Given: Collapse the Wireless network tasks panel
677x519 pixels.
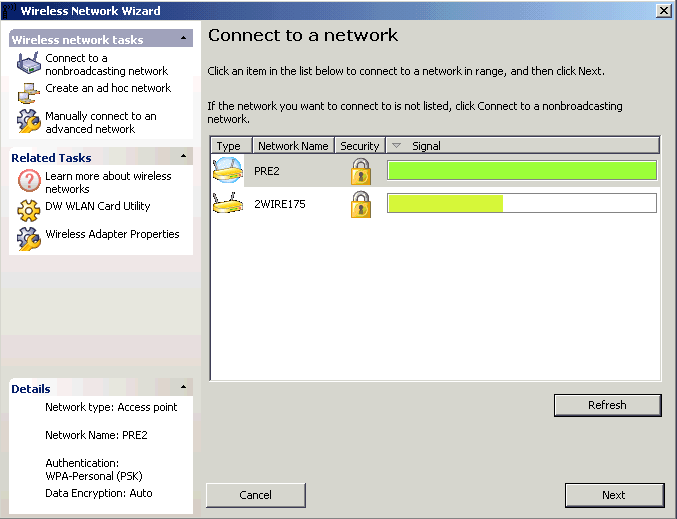Looking at the screenshot, I should (x=183, y=38).
